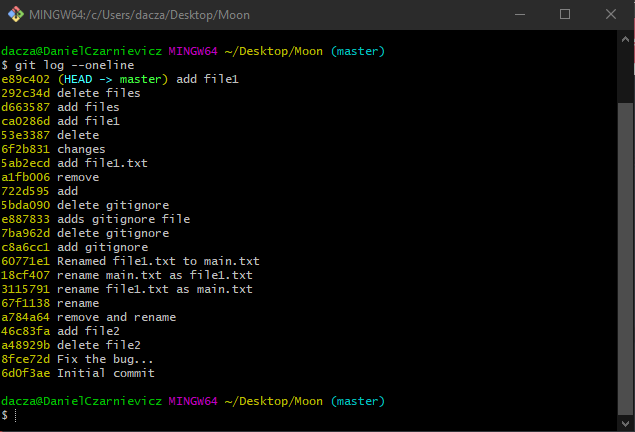
Task: Click the empty prompt cursor at the bottom
Action: [x=16, y=415]
